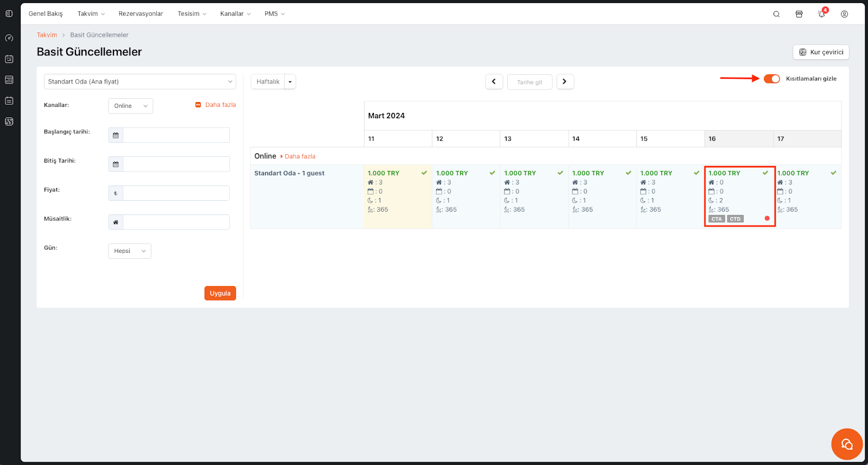This screenshot has width=868, height=465.
Task: Open the Takvim menu
Action: [x=91, y=14]
